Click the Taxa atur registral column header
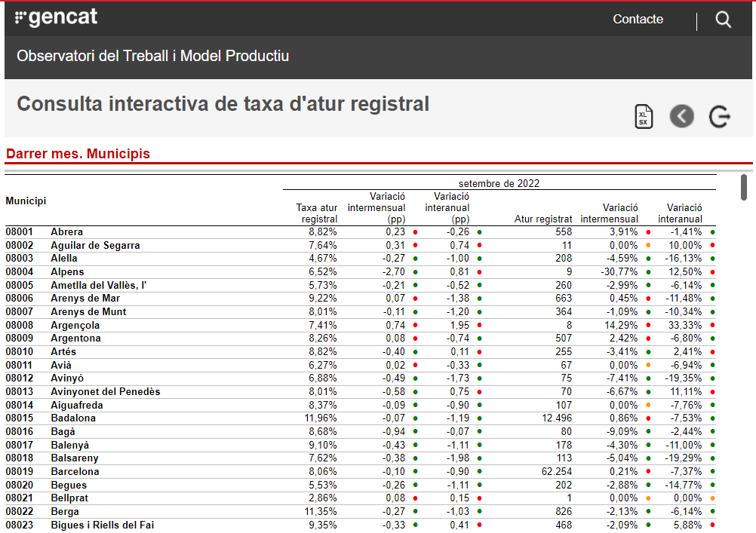The height and width of the screenshot is (533, 756). point(317,213)
